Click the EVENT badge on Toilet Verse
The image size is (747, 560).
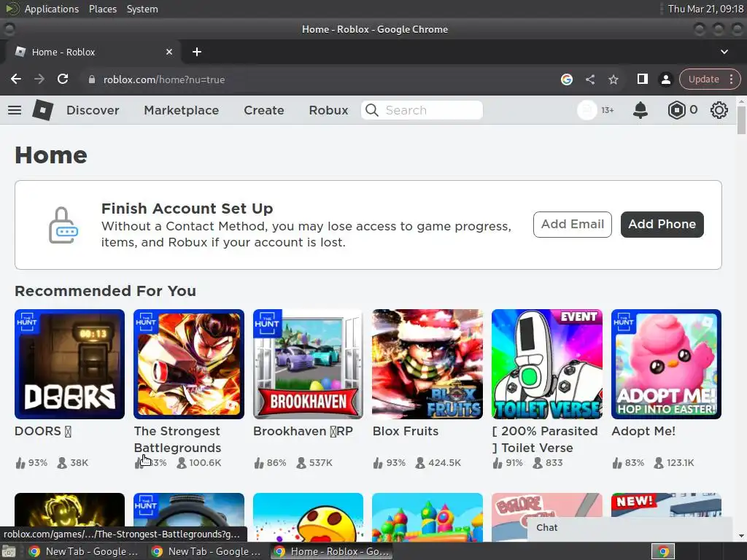578,316
